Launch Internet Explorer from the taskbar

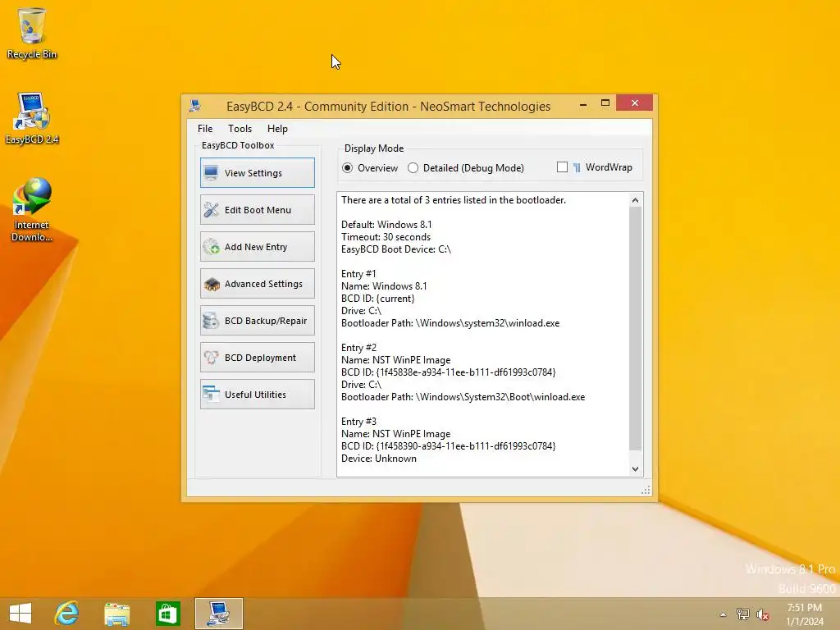click(x=67, y=614)
